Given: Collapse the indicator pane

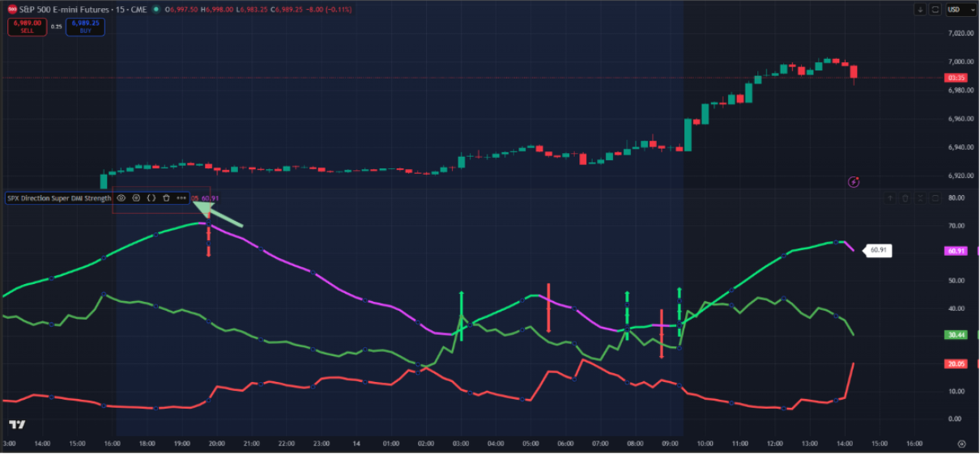Looking at the screenshot, I should 921,197.
